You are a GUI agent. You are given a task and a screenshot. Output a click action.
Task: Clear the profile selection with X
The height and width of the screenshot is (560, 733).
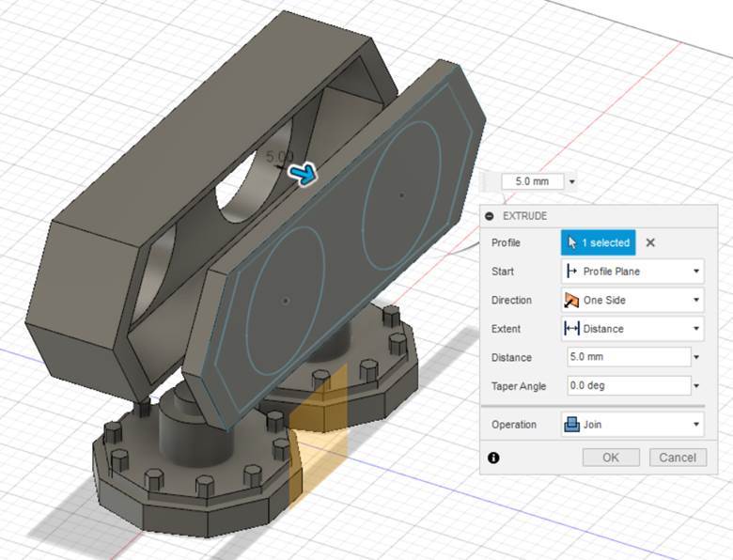[x=650, y=242]
